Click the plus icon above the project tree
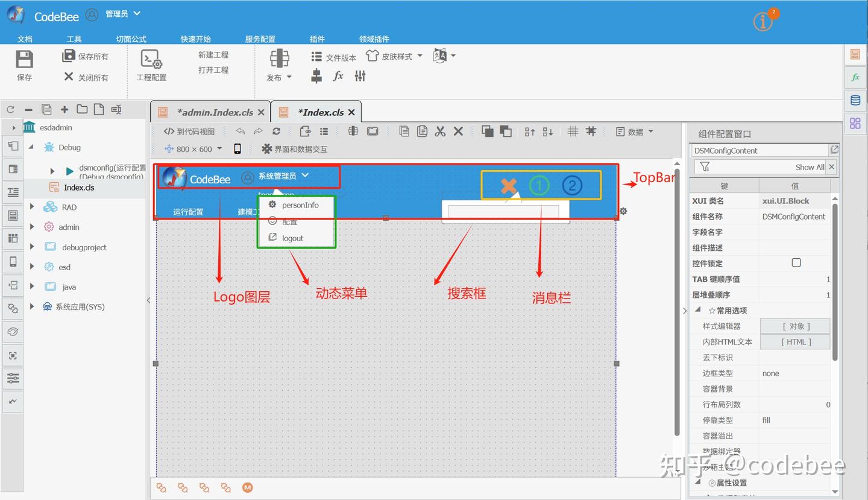868x500 pixels. coord(64,110)
